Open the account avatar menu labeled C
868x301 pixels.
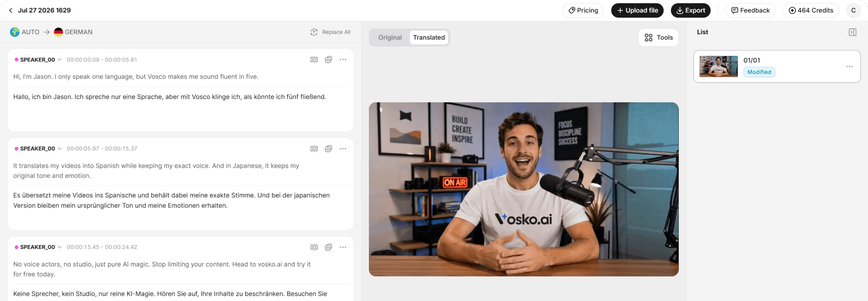[x=853, y=10]
